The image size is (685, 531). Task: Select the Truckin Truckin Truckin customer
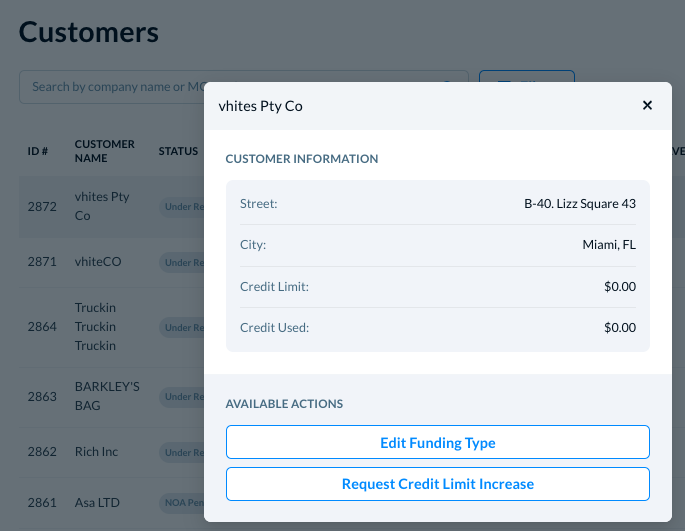click(x=96, y=326)
